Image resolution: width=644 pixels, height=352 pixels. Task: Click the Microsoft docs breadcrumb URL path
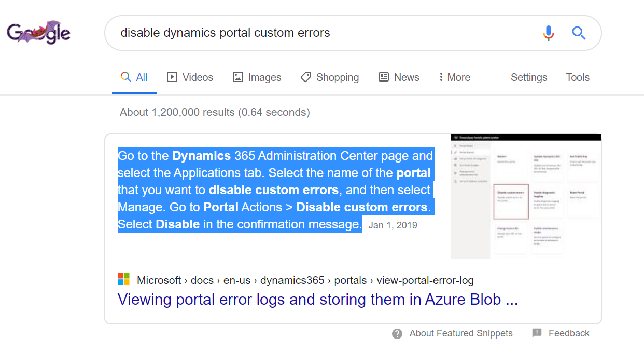click(305, 280)
